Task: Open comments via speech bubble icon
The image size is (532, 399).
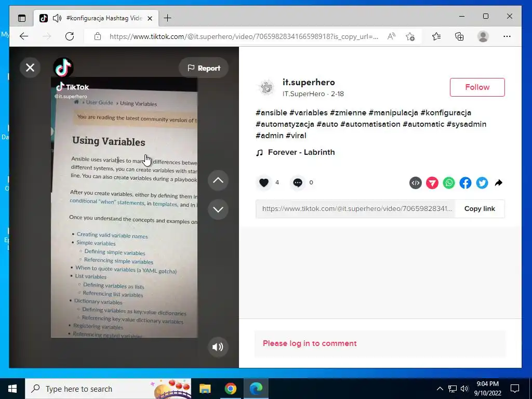Action: pyautogui.click(x=298, y=182)
